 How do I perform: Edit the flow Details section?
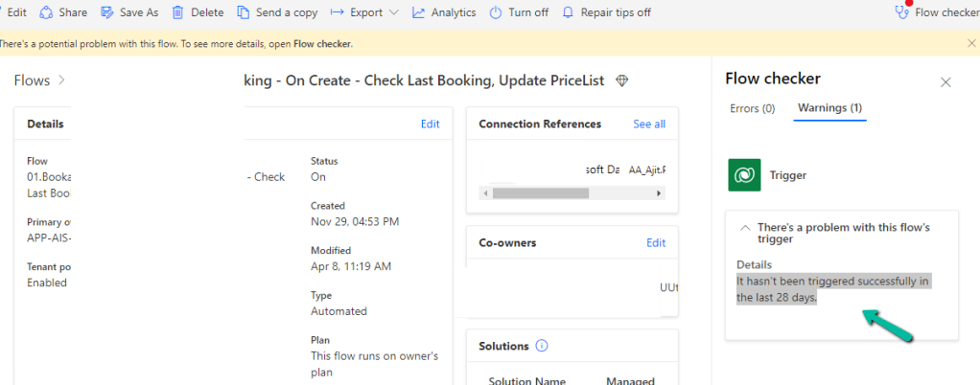[x=431, y=124]
